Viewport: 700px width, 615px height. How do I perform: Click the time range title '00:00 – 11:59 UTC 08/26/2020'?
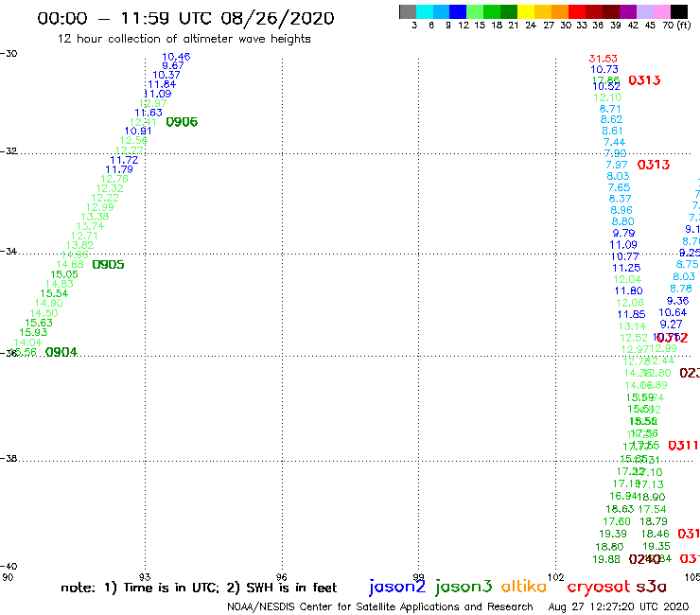click(x=185, y=18)
